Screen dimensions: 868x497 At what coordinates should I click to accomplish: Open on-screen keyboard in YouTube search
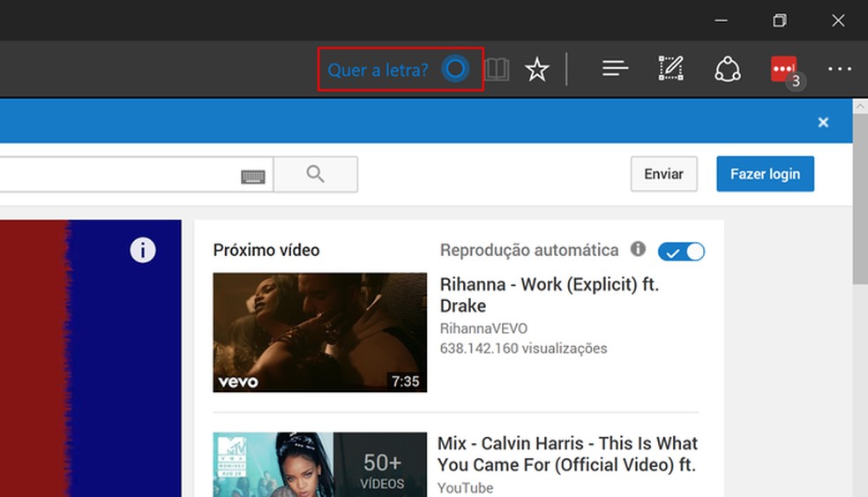253,177
